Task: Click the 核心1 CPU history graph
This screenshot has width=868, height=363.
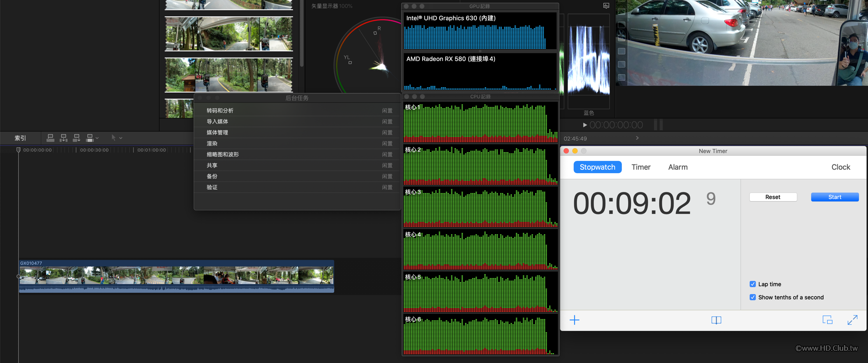Action: coord(480,122)
